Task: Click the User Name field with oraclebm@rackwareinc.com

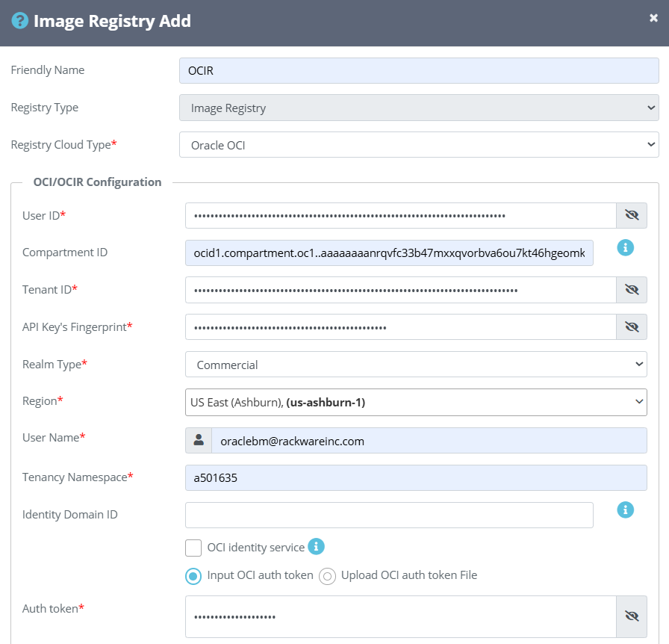Action: [429, 440]
